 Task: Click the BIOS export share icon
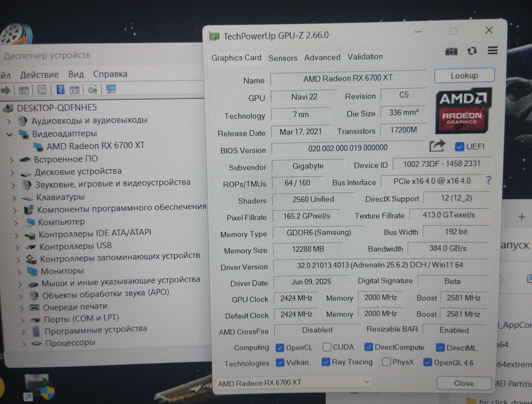pos(437,146)
